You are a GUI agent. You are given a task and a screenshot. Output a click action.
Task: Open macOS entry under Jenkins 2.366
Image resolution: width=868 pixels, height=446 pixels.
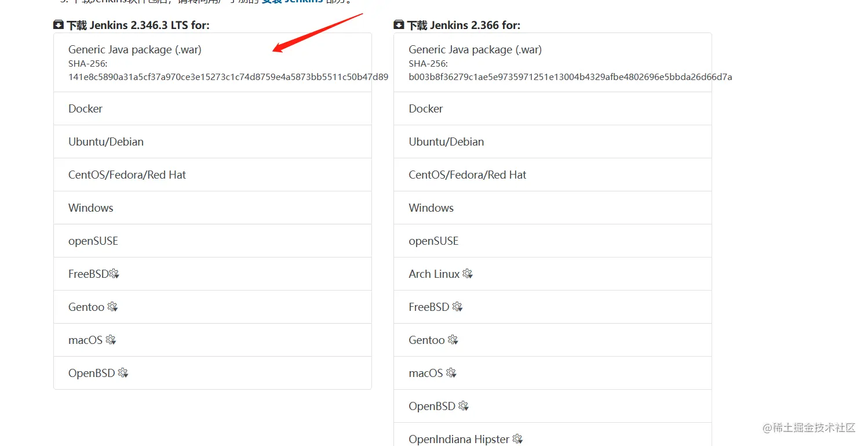pos(553,373)
